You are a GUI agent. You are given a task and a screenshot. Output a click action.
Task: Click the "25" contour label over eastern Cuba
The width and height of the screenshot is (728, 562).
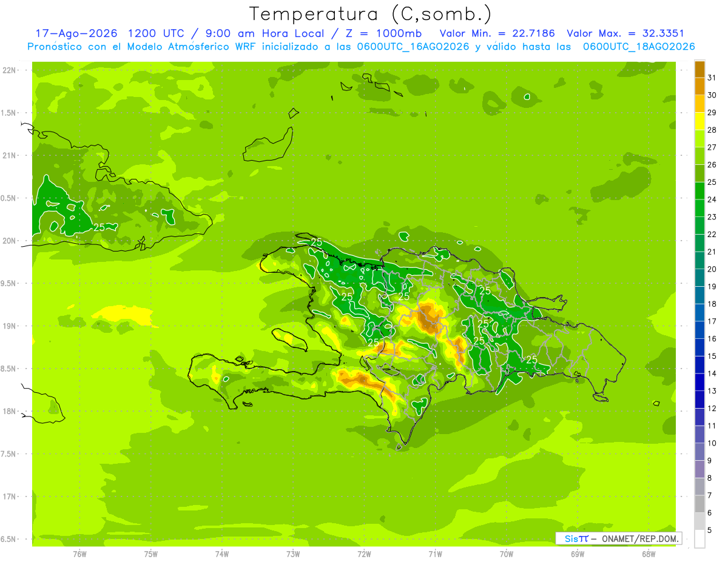pos(98,227)
